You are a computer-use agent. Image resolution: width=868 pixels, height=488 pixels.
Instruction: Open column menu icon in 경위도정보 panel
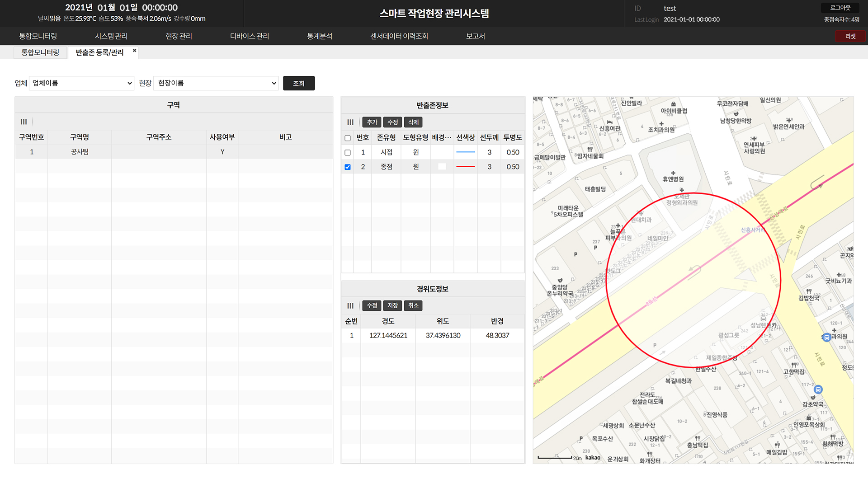pyautogui.click(x=350, y=305)
